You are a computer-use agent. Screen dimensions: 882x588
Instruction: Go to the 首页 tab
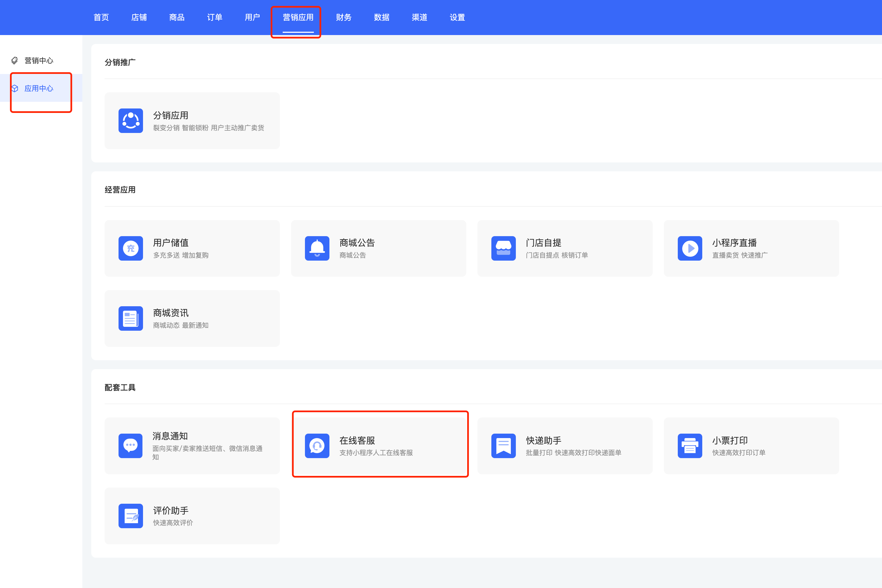[x=101, y=17]
